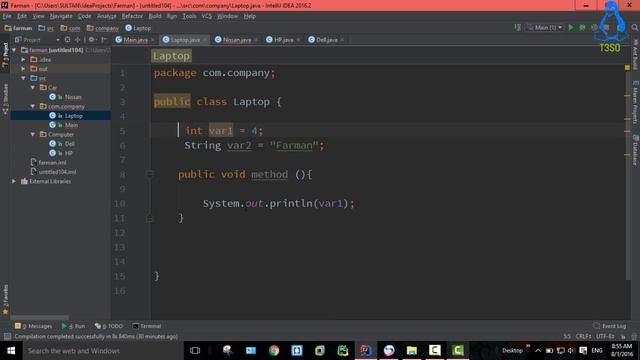Launch Chrome from the taskbar
Screen dimensions: 640x360
(274, 351)
